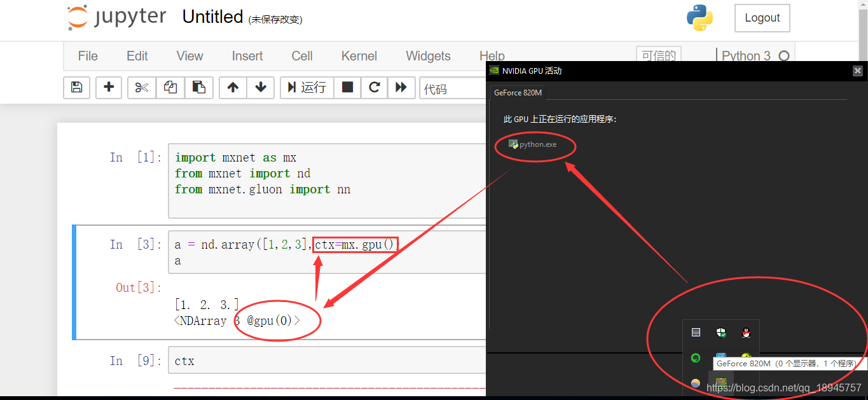This screenshot has height=400, width=868.
Task: Cut selected cells with scissors icon
Action: pos(142,87)
